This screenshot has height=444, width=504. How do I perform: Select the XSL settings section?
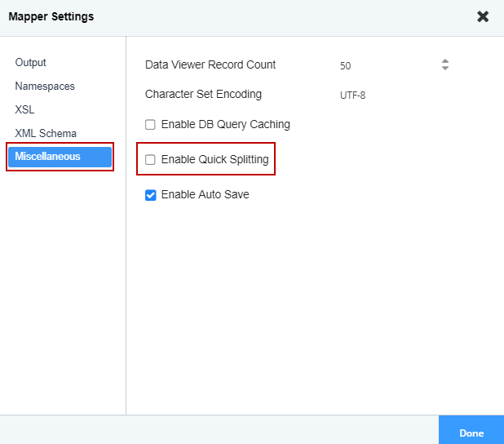pos(24,109)
